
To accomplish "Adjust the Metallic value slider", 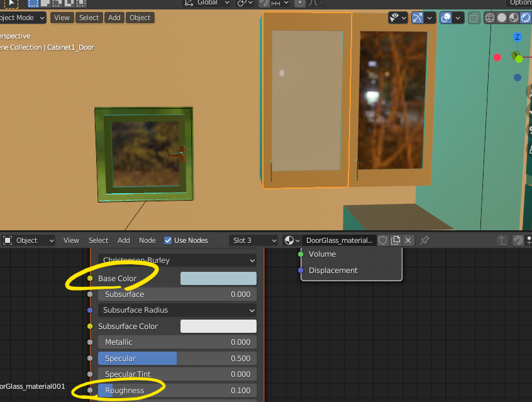I will coord(177,342).
